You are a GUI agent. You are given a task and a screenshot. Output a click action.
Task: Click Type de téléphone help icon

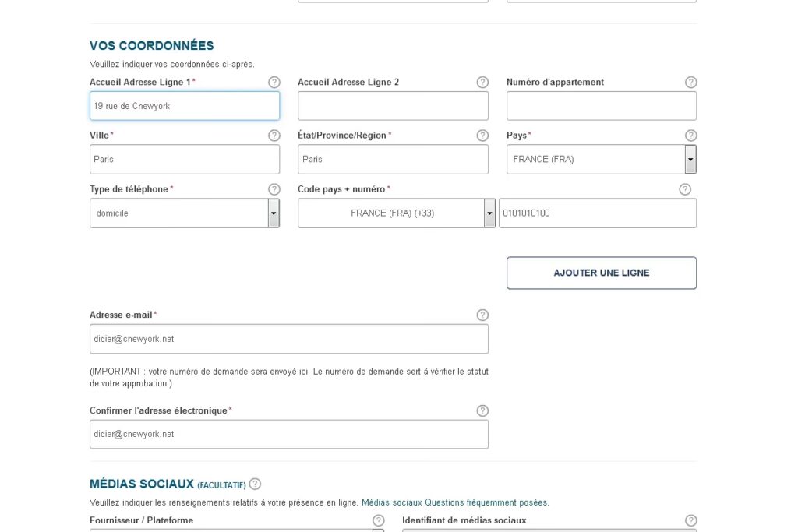[274, 189]
